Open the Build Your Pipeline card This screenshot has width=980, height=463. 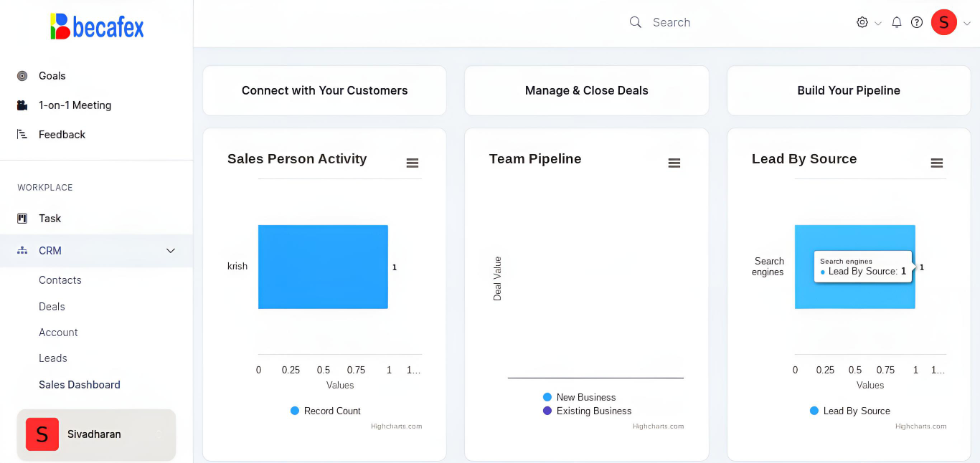click(x=849, y=90)
